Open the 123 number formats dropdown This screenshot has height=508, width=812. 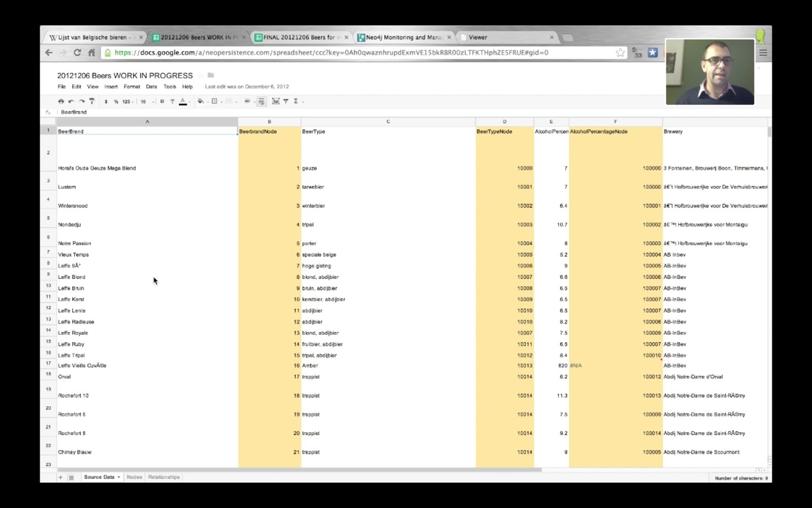coord(127,102)
